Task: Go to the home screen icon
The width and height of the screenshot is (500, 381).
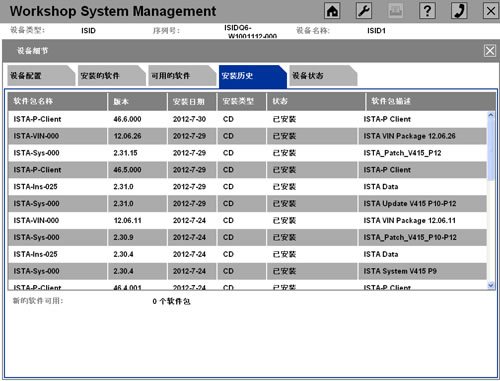Action: pos(332,11)
